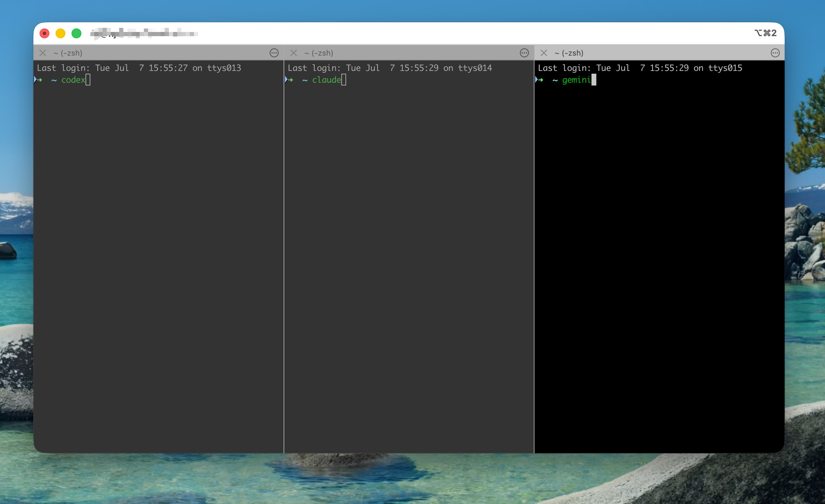Viewport: 825px width, 504px height.
Task: Click the blurred window title text
Action: coord(144,33)
